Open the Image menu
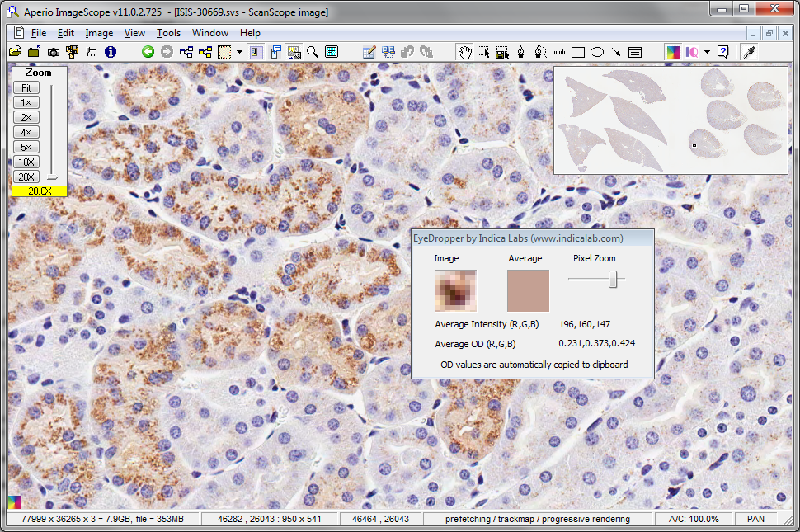 99,33
